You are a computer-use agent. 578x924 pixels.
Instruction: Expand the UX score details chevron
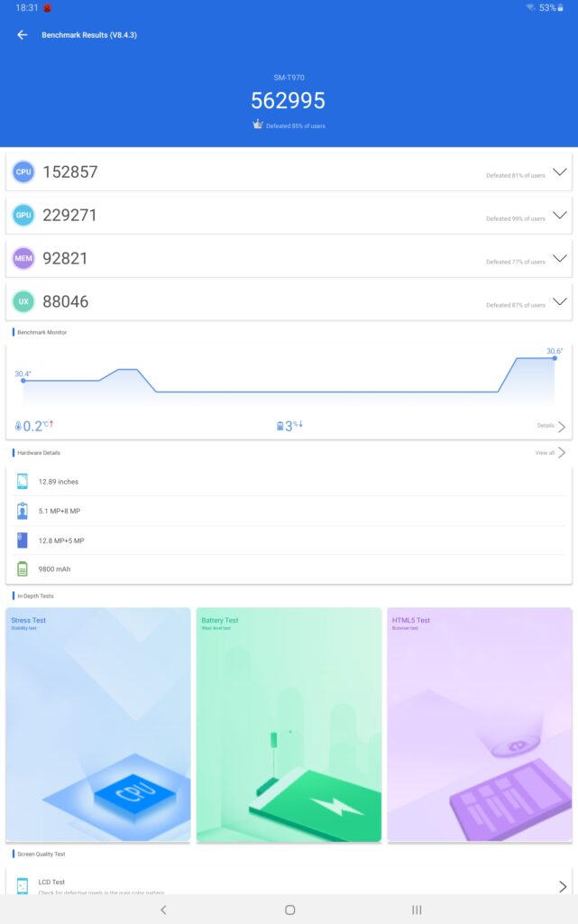coord(559,301)
